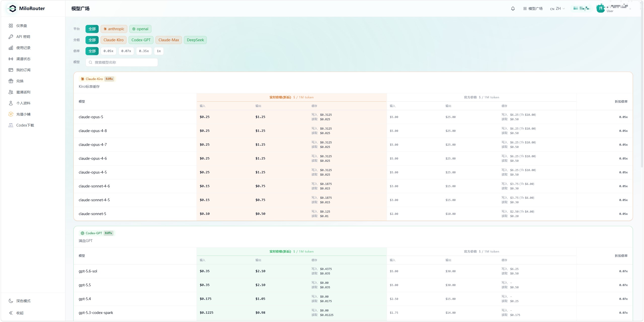Image resolution: width=644 pixels, height=322 pixels.
Task: Open 模型广场 link in top header
Action: point(533,9)
